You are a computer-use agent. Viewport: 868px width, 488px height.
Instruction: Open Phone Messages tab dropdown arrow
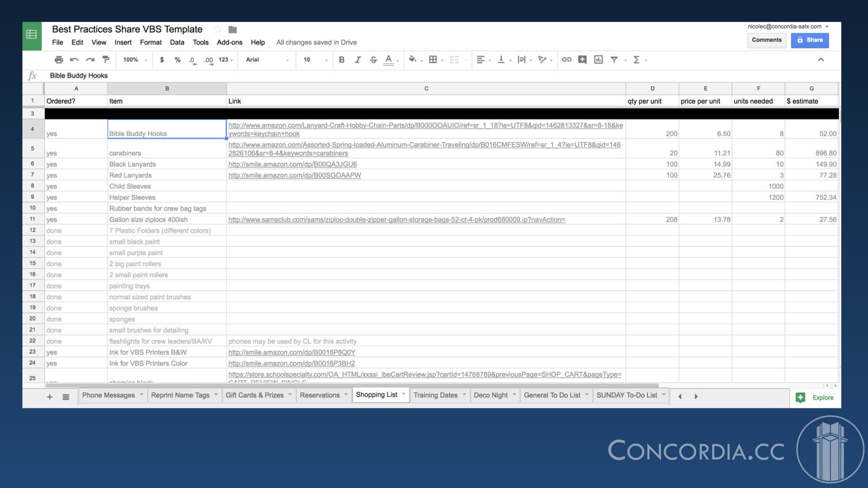click(142, 394)
